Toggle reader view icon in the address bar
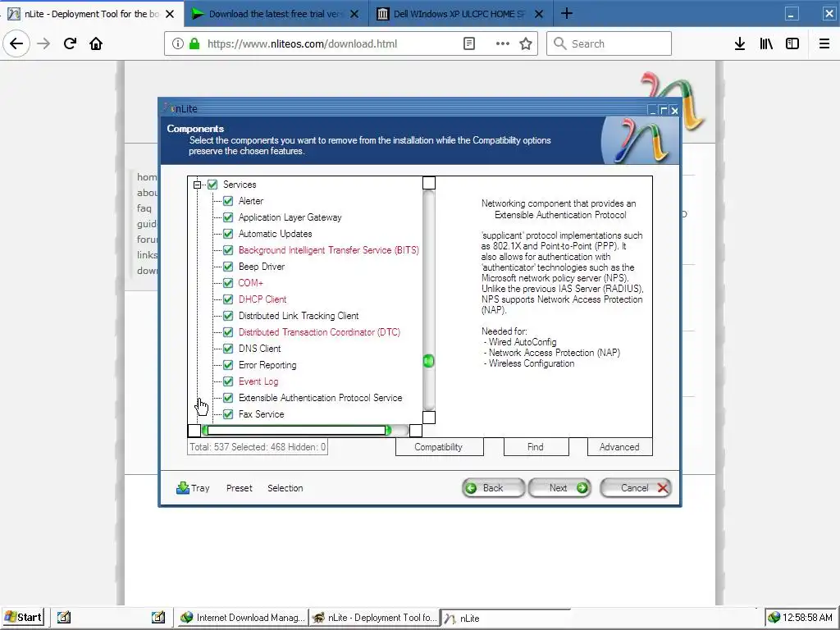This screenshot has height=630, width=840. coord(468,43)
